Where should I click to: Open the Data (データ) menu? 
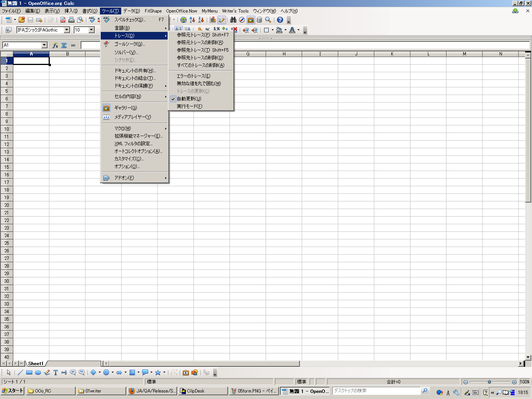131,11
